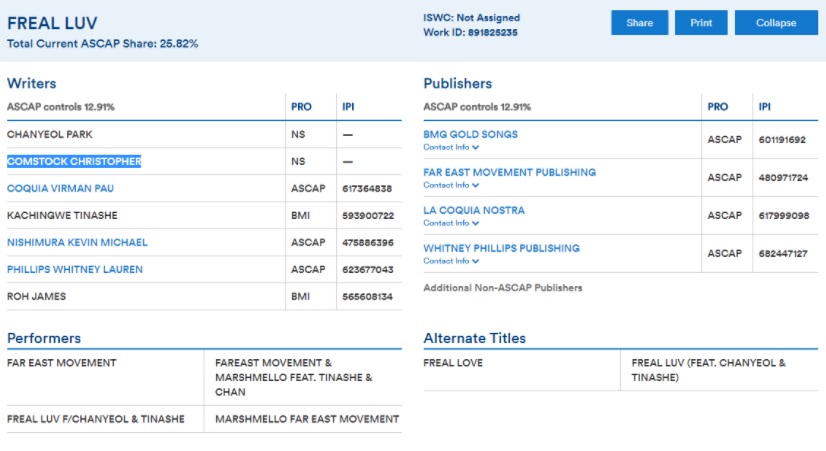Image resolution: width=826 pixels, height=451 pixels.
Task: Click alternate title FREAL LOVE
Action: [x=453, y=363]
